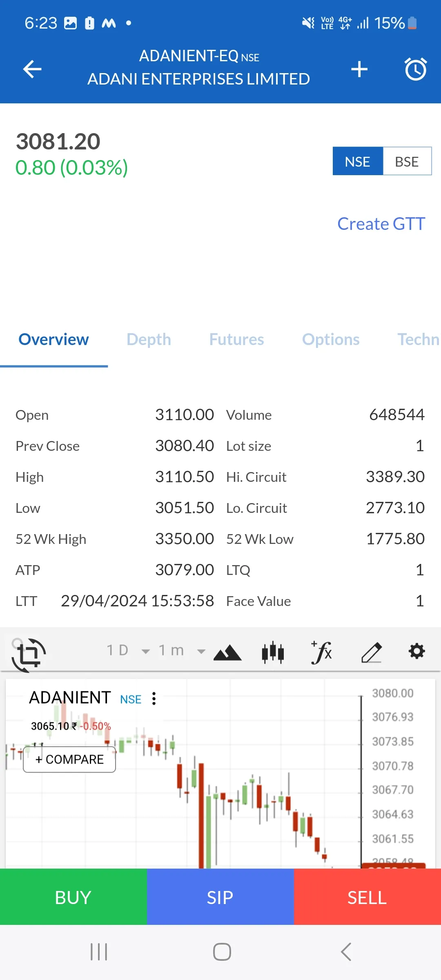Switch to the Depth tab

pos(149,340)
